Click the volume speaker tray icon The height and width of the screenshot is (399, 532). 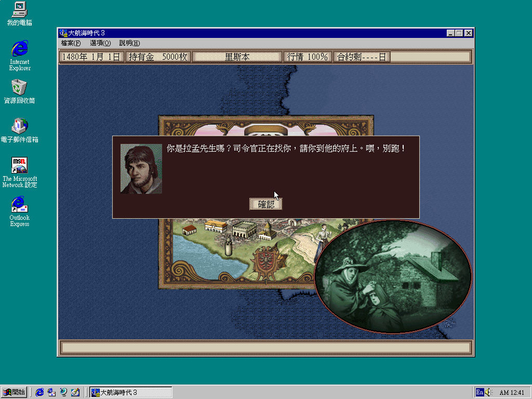tap(489, 392)
